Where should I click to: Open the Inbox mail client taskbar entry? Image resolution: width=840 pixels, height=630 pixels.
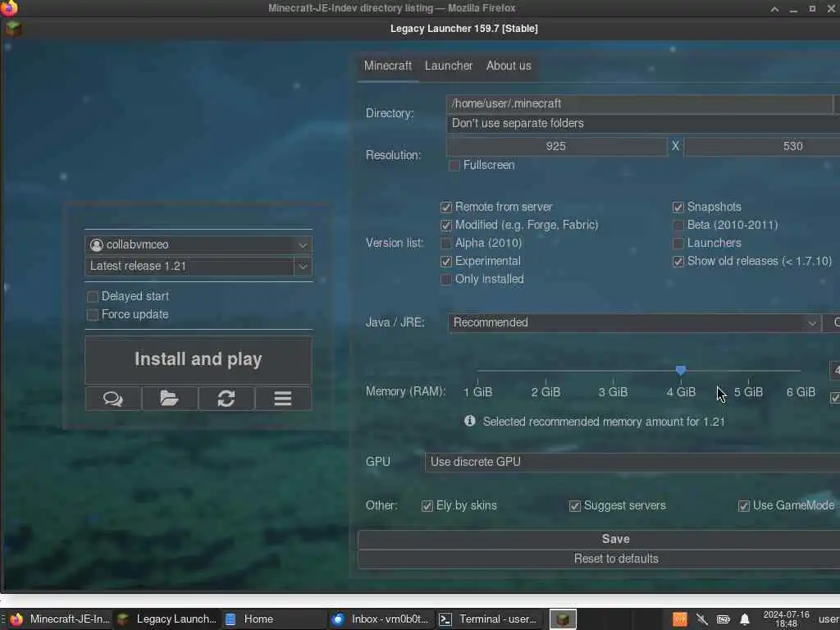pos(381,619)
